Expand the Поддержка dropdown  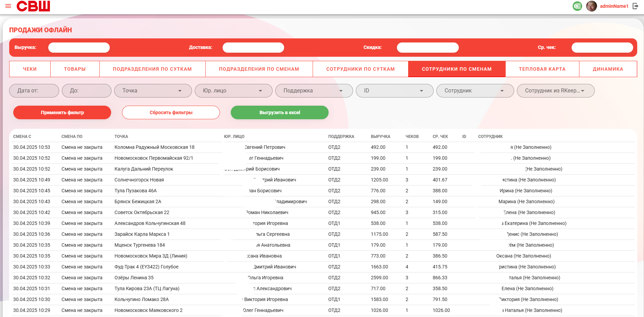[x=314, y=91]
